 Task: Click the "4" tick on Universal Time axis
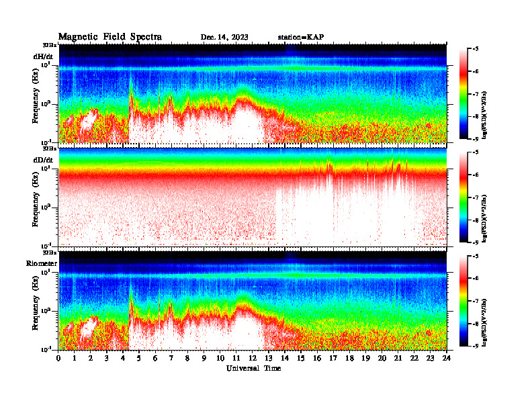123,359
